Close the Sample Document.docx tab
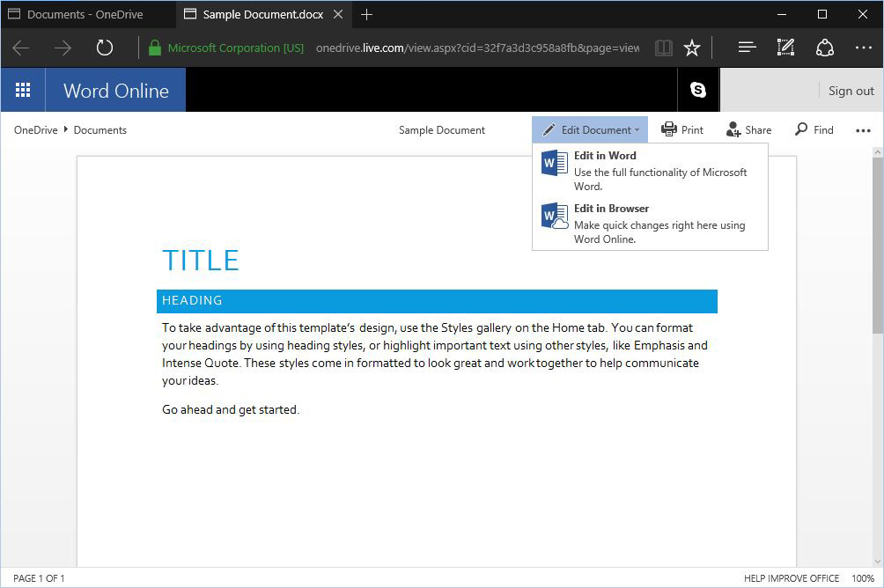This screenshot has width=884, height=588. click(338, 14)
